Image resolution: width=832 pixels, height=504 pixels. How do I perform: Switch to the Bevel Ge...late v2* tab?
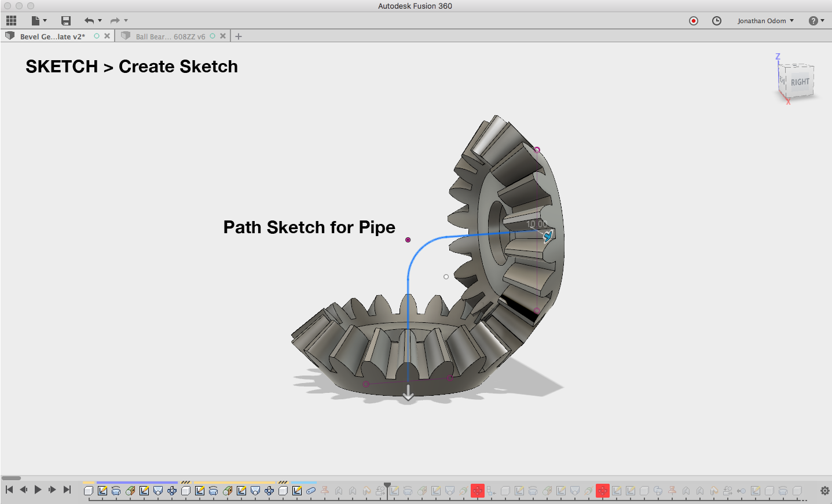(x=52, y=36)
